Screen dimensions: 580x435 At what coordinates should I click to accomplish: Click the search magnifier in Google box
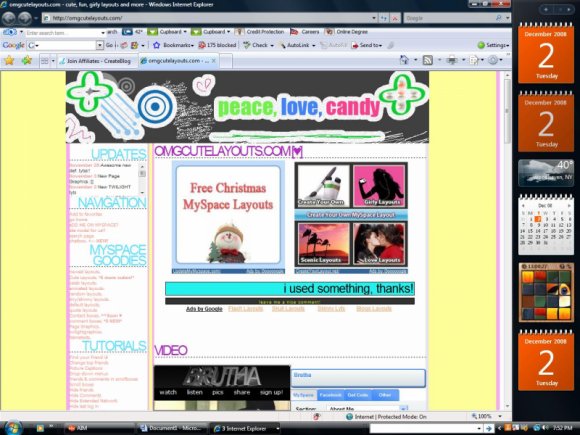pos(499,18)
